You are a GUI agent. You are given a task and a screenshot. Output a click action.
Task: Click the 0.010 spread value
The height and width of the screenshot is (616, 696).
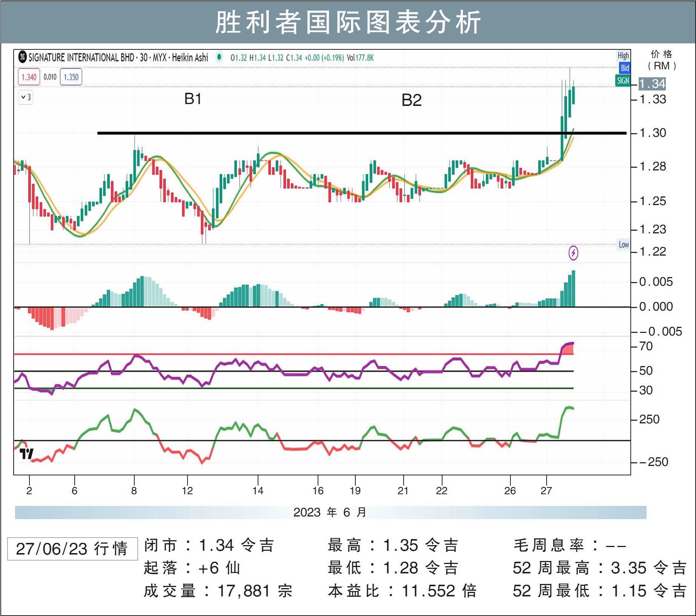click(x=50, y=77)
